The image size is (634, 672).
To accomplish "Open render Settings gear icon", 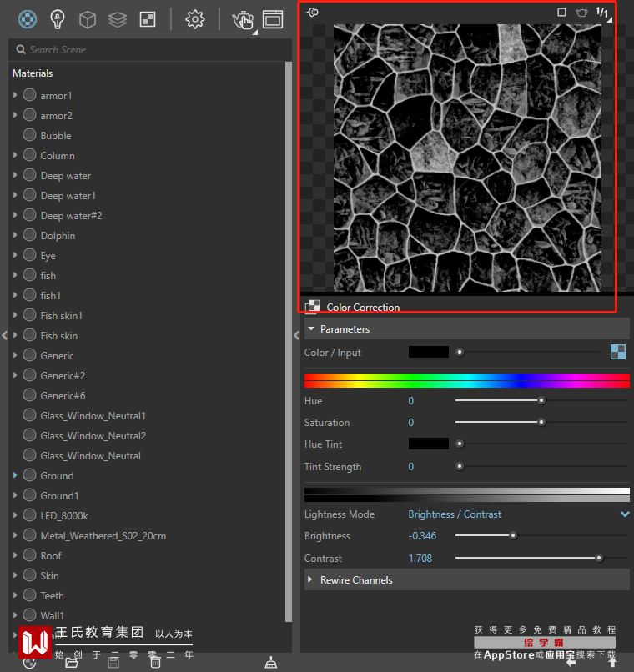I will pyautogui.click(x=195, y=18).
